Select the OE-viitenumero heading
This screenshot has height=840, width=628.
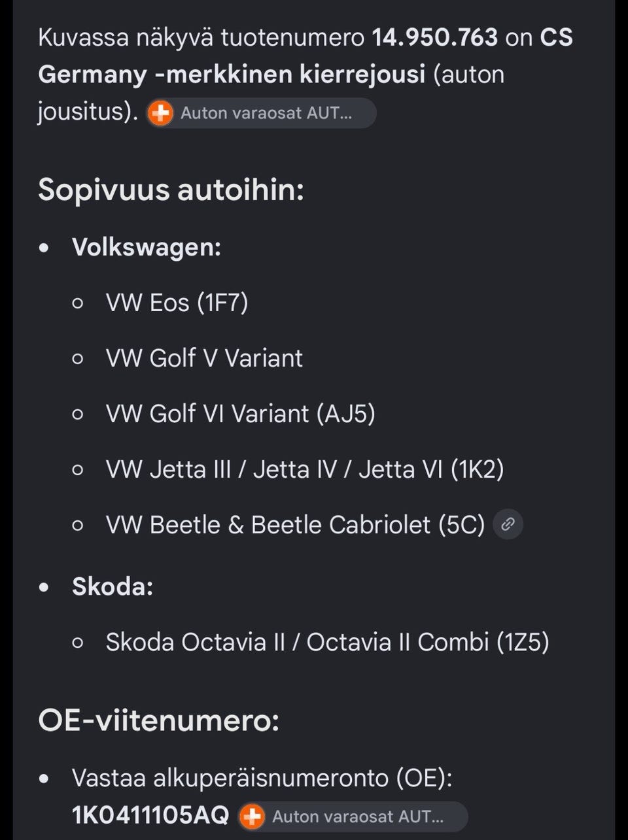158,721
